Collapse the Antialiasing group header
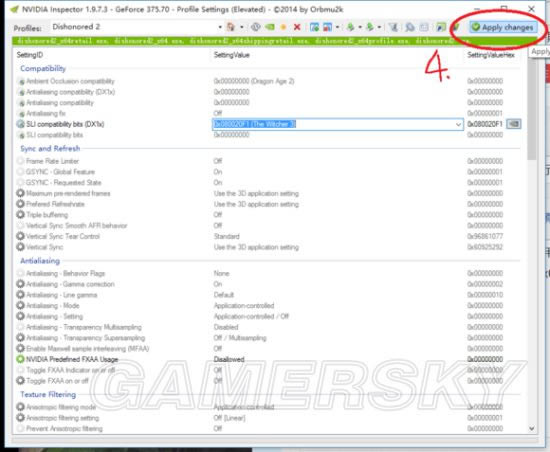Image resolution: width=550 pixels, height=452 pixels. click(x=40, y=261)
